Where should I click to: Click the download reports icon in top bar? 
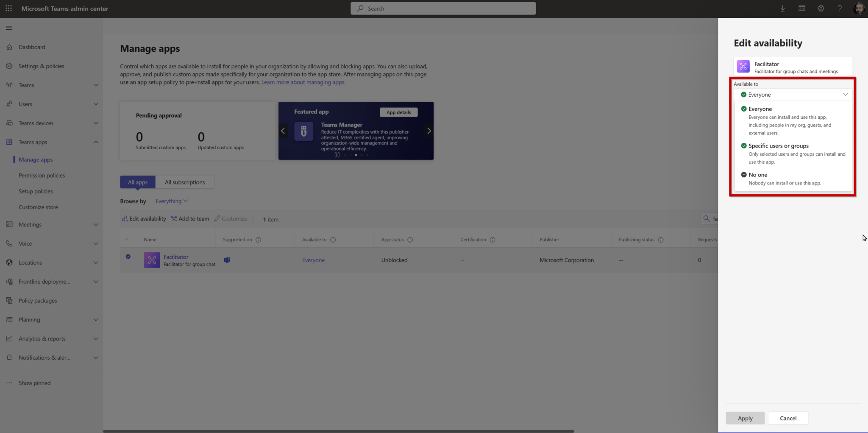coord(782,8)
